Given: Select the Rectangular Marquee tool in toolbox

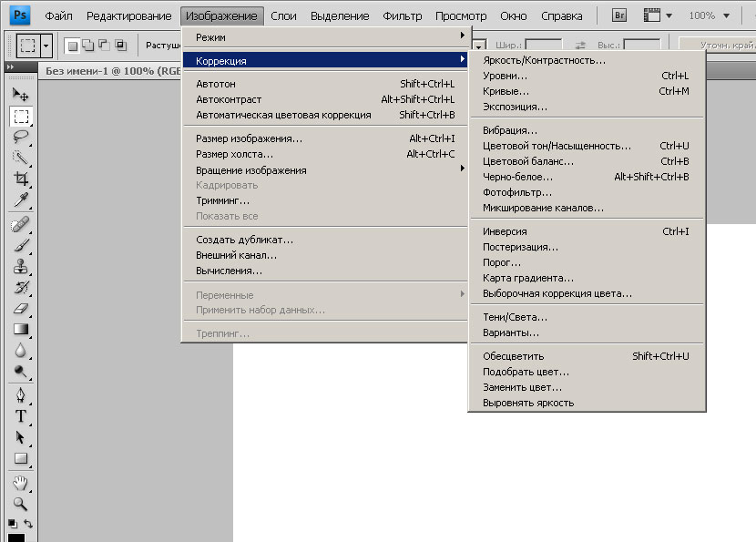Looking at the screenshot, I should coord(21,117).
